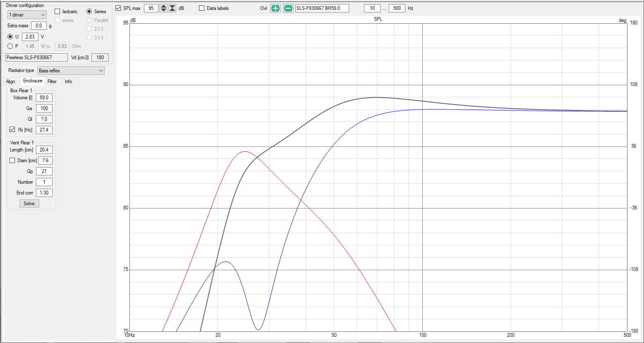Click the U voltage 2.83 field

click(x=30, y=37)
